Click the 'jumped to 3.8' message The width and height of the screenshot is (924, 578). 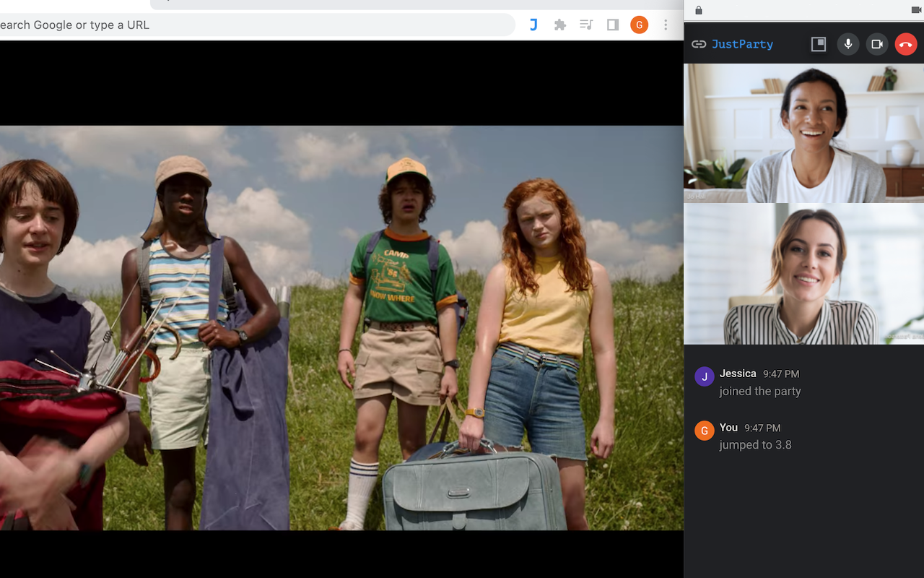pos(755,445)
